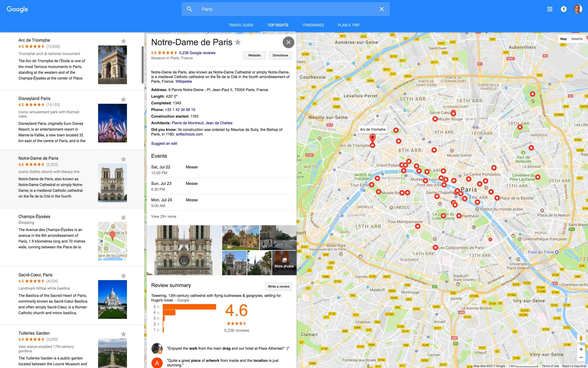Open the Google apps grid

point(550,9)
